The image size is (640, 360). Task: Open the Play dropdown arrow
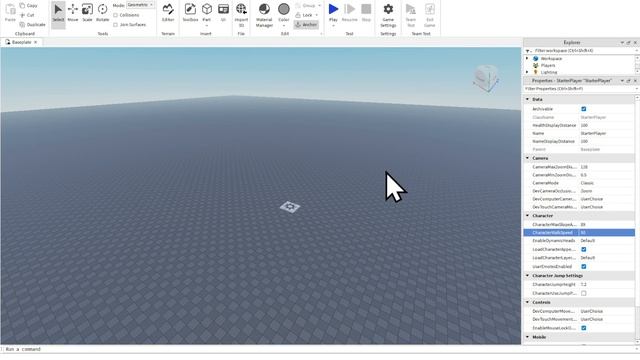333,25
